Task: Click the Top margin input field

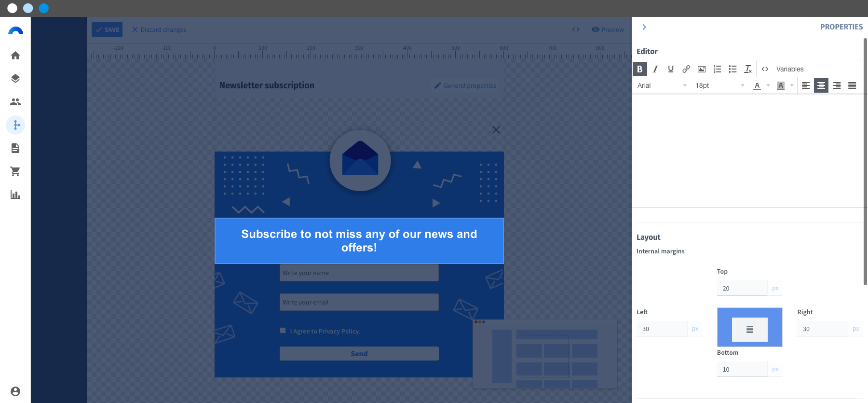Action: coord(742,288)
